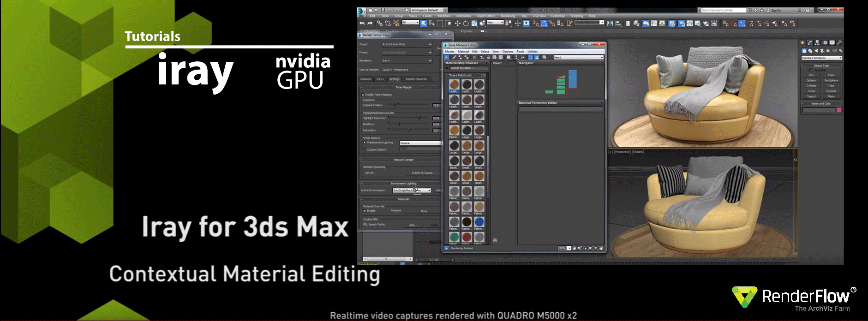Click the XY axis snap icon
The height and width of the screenshot is (321, 868).
(x=792, y=24)
